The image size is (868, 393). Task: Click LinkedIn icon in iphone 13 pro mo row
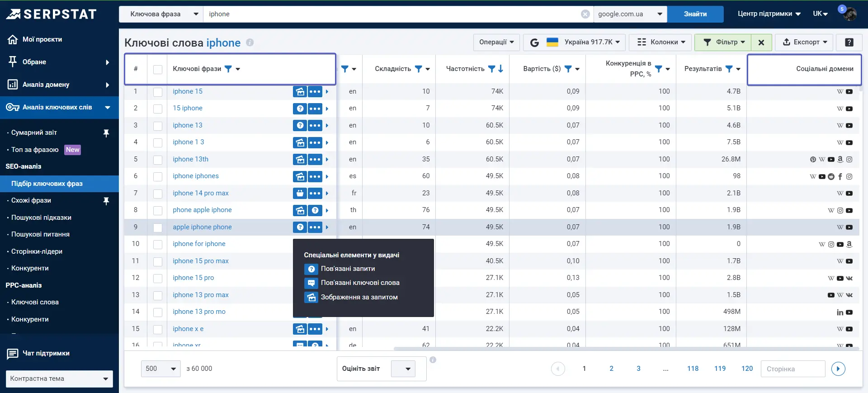pyautogui.click(x=840, y=312)
